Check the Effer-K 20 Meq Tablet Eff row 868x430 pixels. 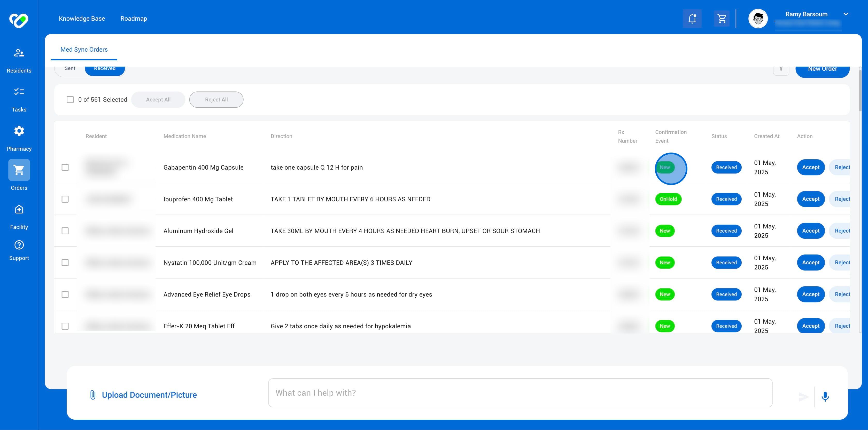[x=65, y=326]
